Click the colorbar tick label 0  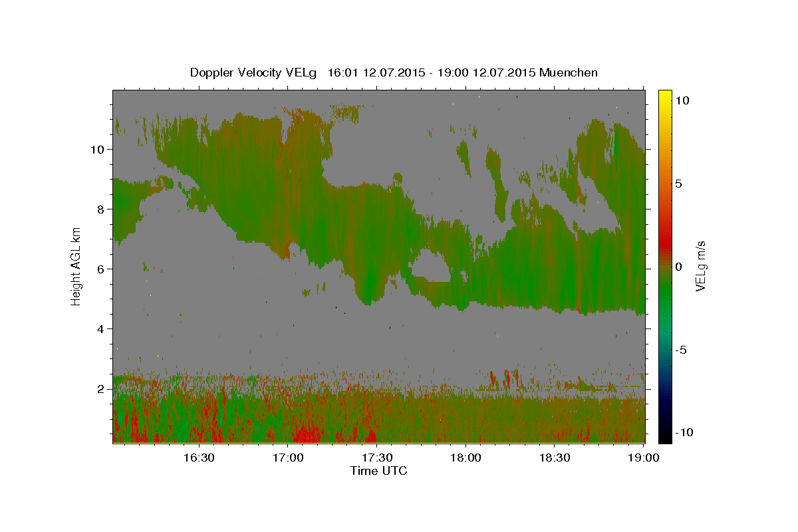coord(678,267)
